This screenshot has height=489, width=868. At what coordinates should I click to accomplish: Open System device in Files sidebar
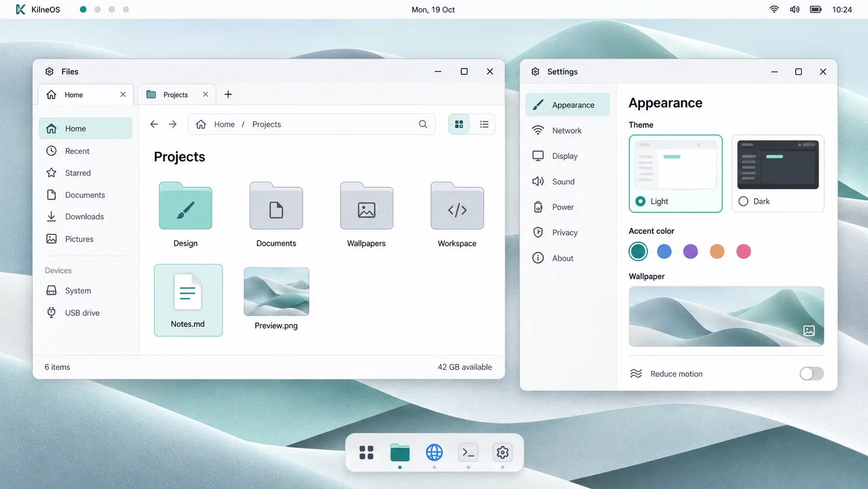point(86,290)
